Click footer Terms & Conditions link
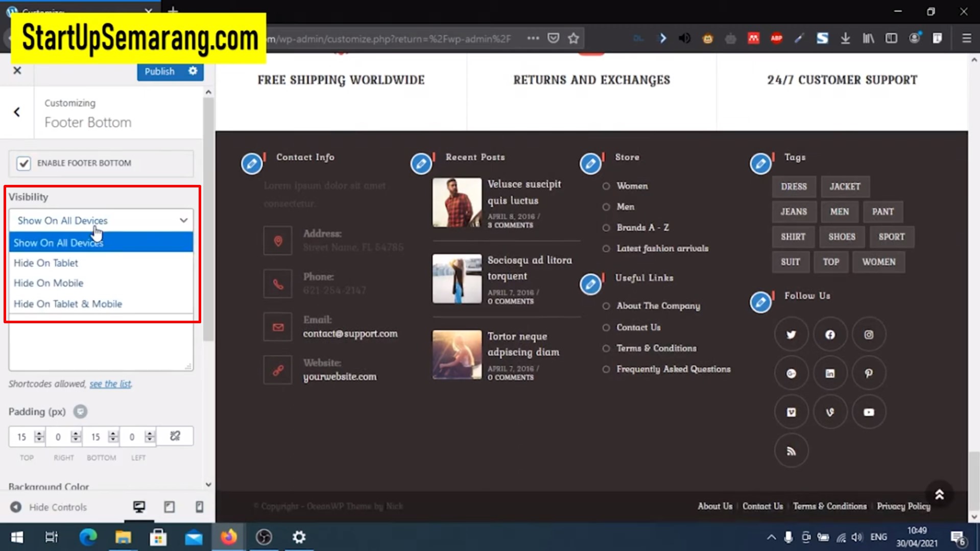Viewport: 980px width, 551px height. point(829,506)
